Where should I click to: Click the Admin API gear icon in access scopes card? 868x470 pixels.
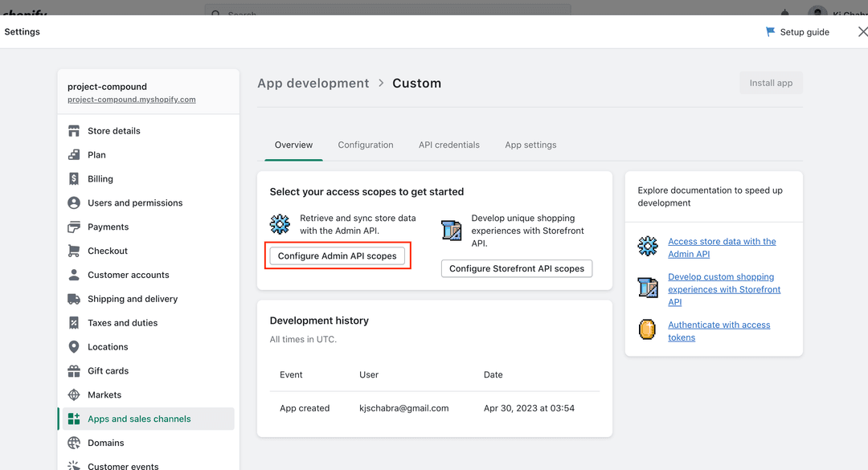click(280, 224)
